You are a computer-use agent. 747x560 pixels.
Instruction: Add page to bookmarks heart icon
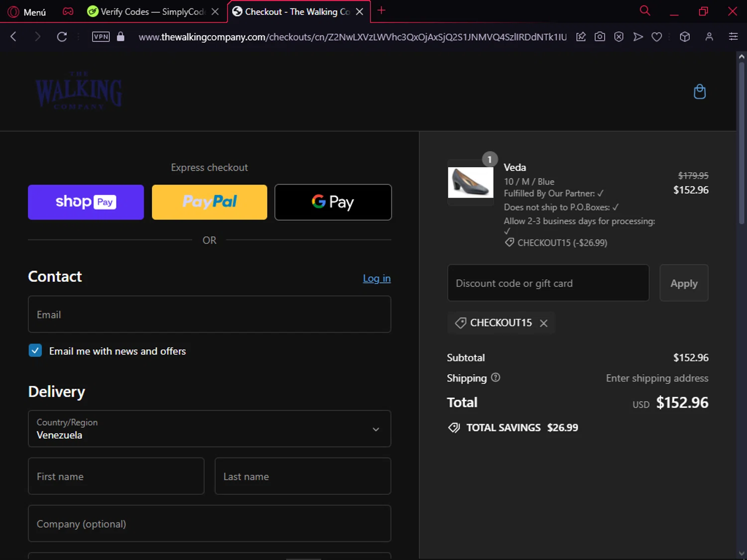(657, 36)
